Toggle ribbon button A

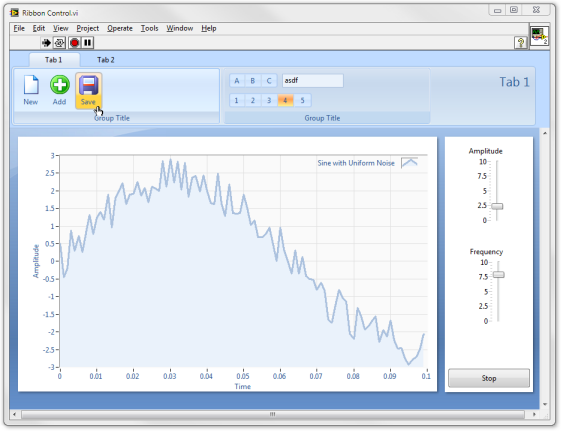pos(237,81)
